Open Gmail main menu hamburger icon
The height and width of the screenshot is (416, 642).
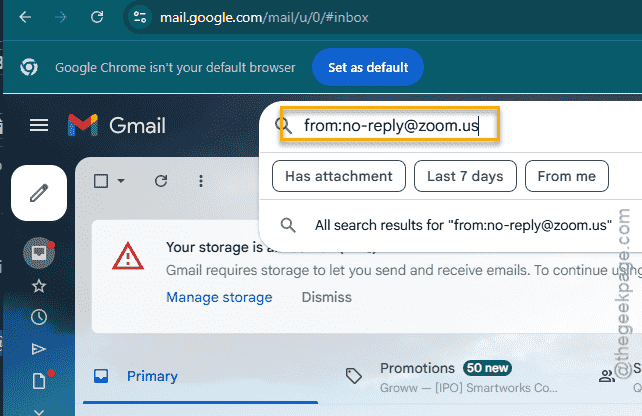pos(39,125)
